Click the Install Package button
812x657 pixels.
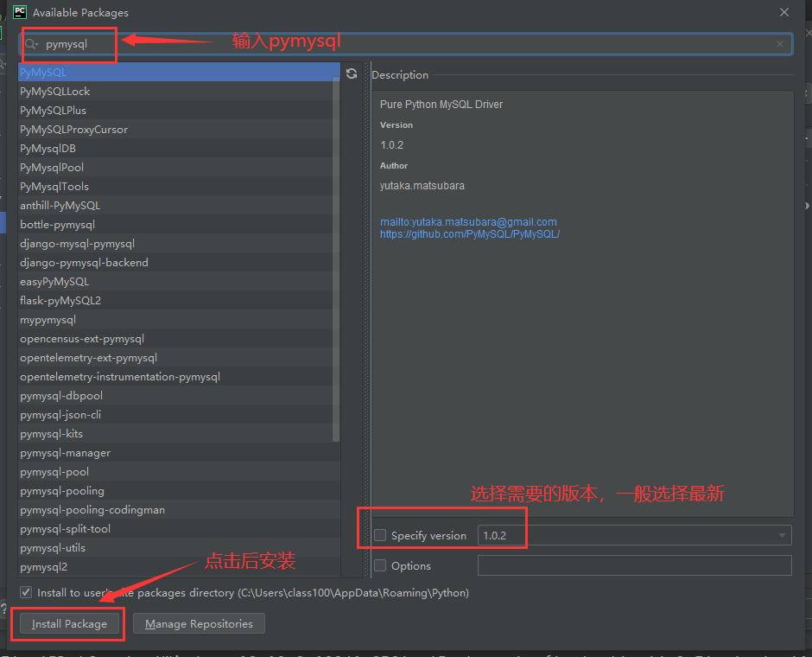69,624
